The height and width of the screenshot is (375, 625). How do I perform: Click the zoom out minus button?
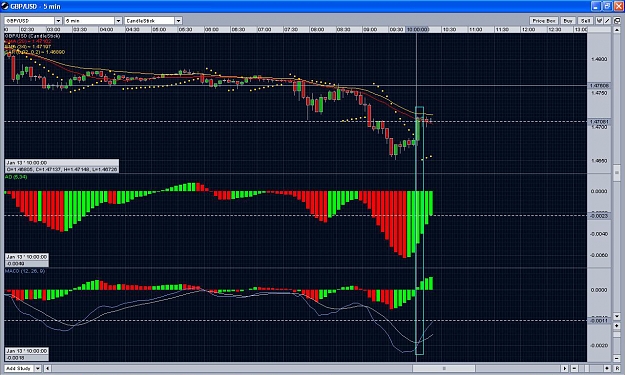tap(574, 368)
